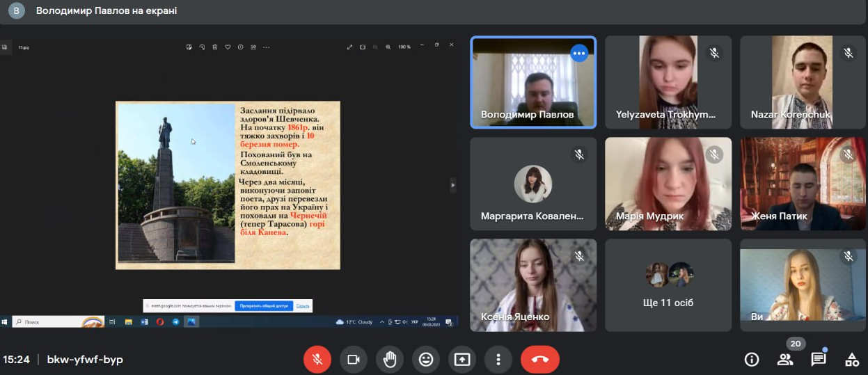The image size is (868, 375).
Task: Click the delete trash icon in photo viewer
Action: (215, 47)
